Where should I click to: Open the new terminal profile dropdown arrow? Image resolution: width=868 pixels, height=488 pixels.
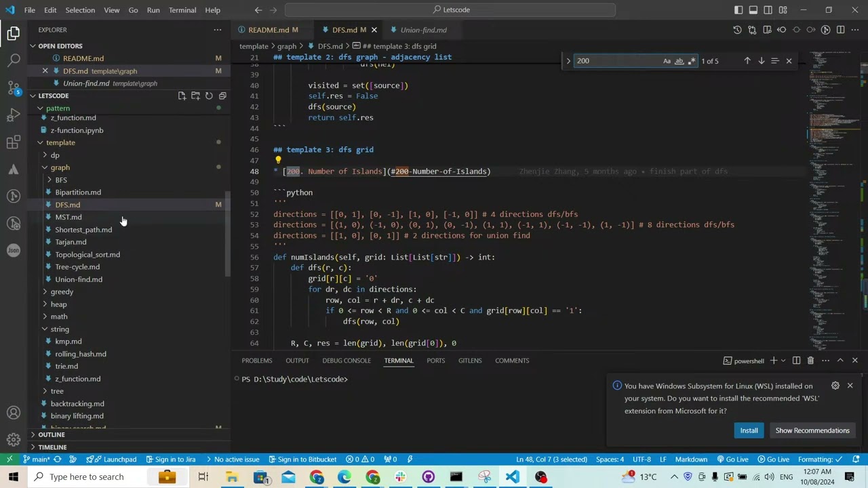[x=783, y=361]
